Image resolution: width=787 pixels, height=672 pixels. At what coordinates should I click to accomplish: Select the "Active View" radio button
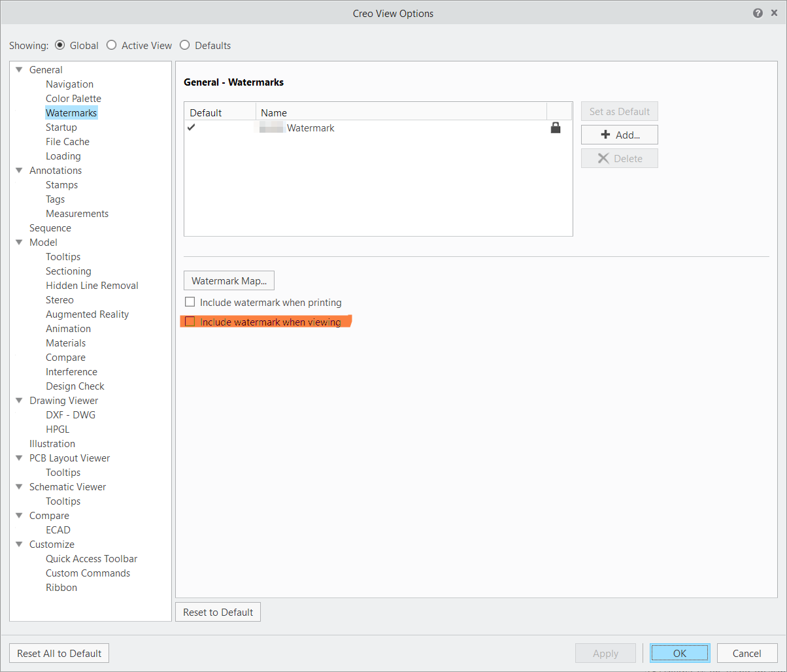[111, 45]
